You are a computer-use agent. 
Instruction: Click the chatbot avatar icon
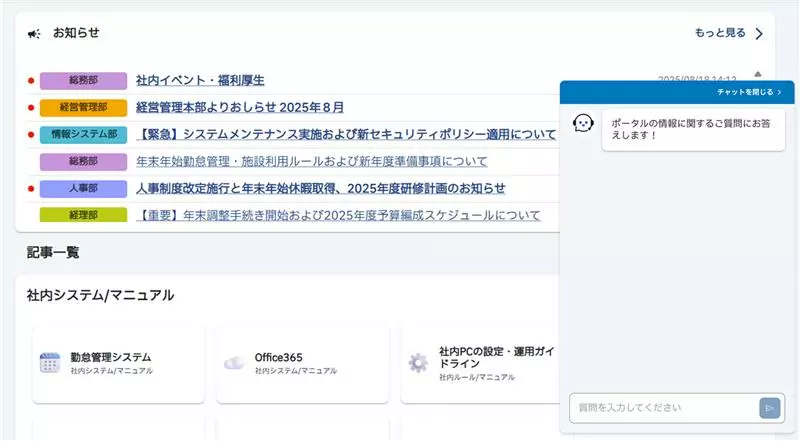[x=583, y=123]
